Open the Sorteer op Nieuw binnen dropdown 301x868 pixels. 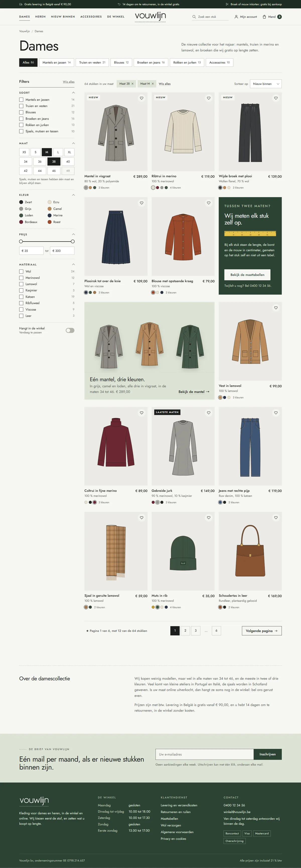tap(266, 84)
